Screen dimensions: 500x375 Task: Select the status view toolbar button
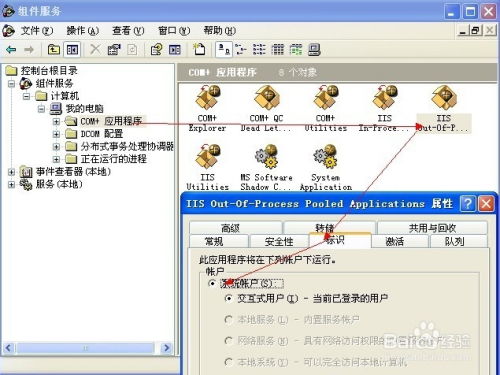tap(296, 50)
